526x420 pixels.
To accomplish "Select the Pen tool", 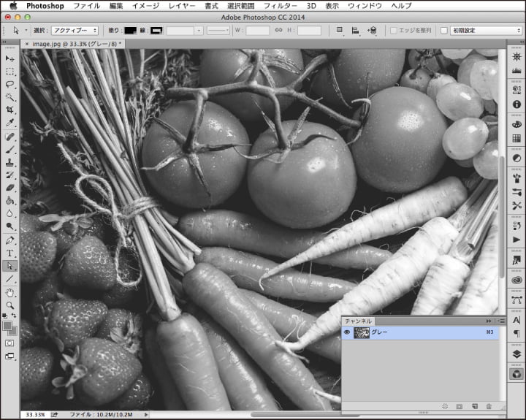I will tap(10, 240).
